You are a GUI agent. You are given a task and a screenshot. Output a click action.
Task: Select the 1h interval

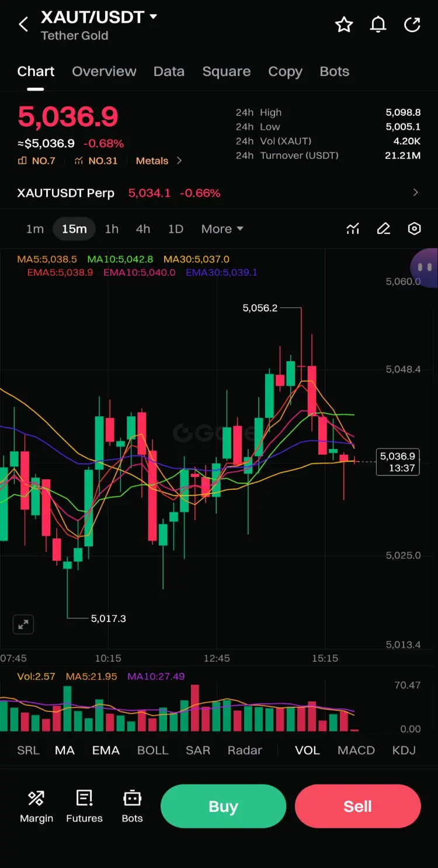[x=112, y=229]
